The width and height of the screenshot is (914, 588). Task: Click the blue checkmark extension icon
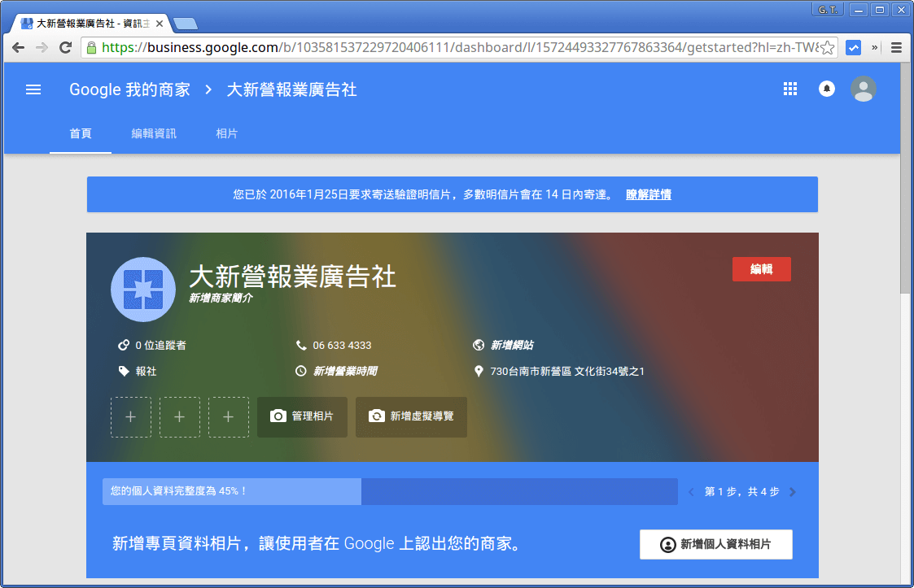853,47
